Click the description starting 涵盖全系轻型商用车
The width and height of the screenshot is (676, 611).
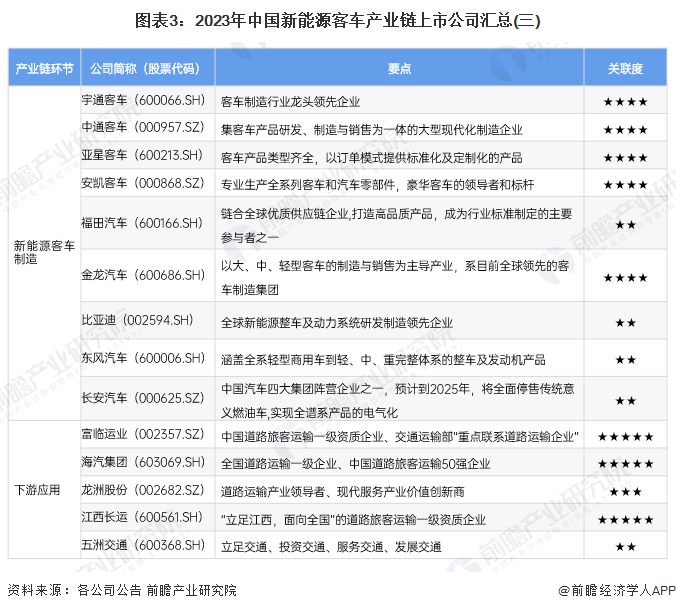[383, 360]
